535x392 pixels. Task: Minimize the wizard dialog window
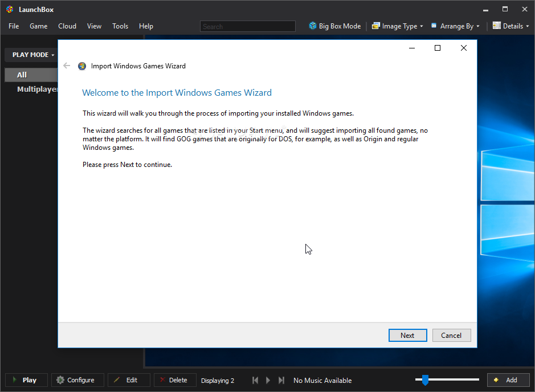(412, 48)
